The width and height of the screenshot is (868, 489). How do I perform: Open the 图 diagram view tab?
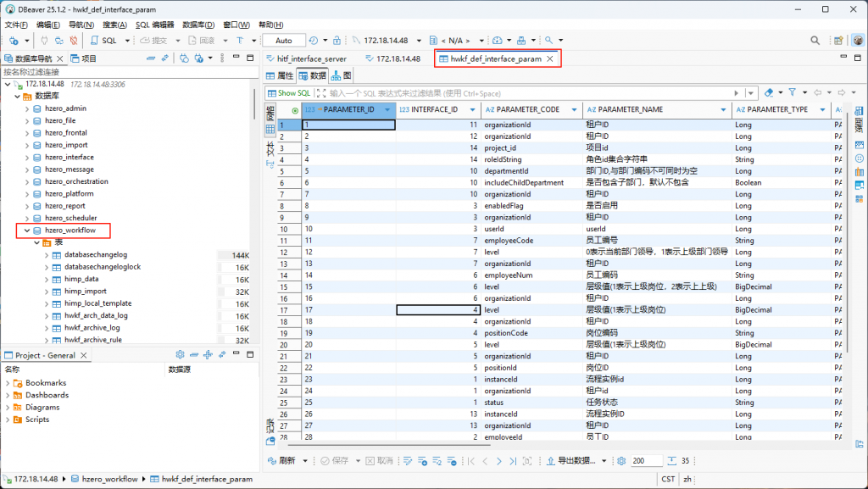[342, 75]
